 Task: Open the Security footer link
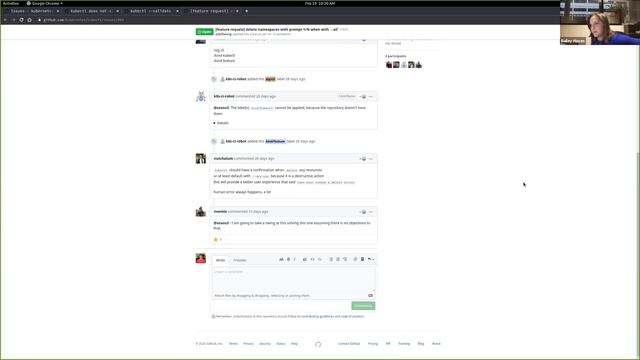[x=265, y=344]
